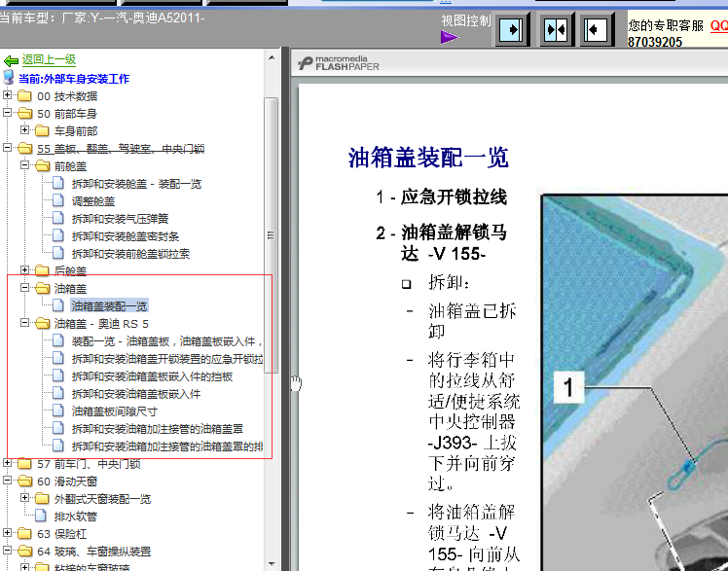The image size is (728, 571).
Task: Collapse the 60 滑动天窗 folder
Action: tap(7, 481)
